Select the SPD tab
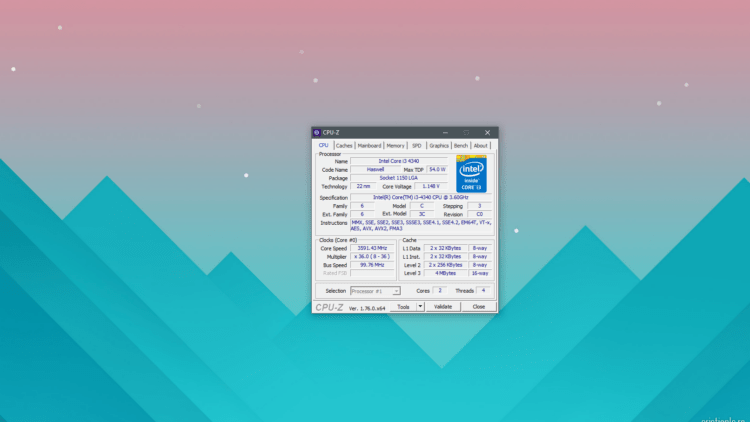 pyautogui.click(x=417, y=146)
